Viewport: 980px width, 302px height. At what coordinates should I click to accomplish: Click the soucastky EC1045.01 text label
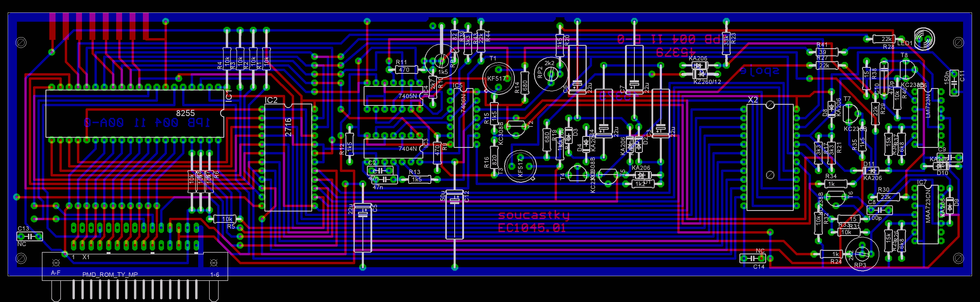click(533, 222)
